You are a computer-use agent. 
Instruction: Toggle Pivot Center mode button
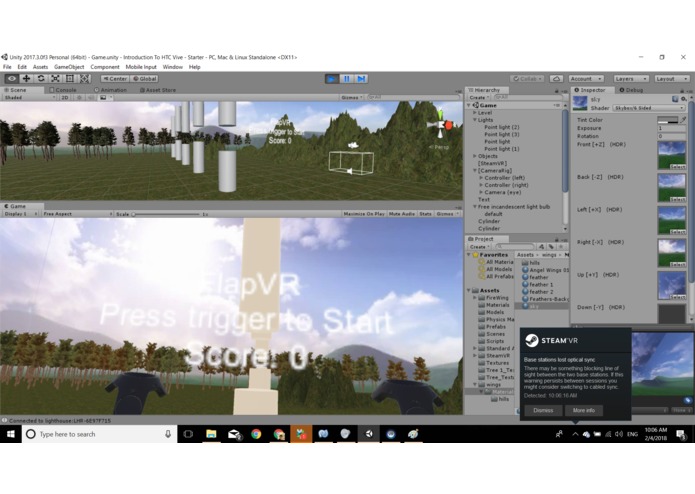coord(115,78)
